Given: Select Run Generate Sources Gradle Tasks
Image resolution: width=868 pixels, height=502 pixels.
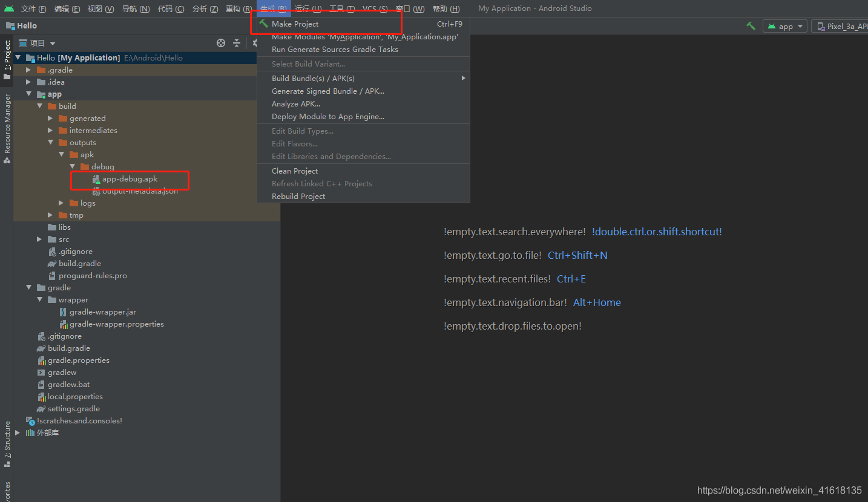Looking at the screenshot, I should 363,50.
